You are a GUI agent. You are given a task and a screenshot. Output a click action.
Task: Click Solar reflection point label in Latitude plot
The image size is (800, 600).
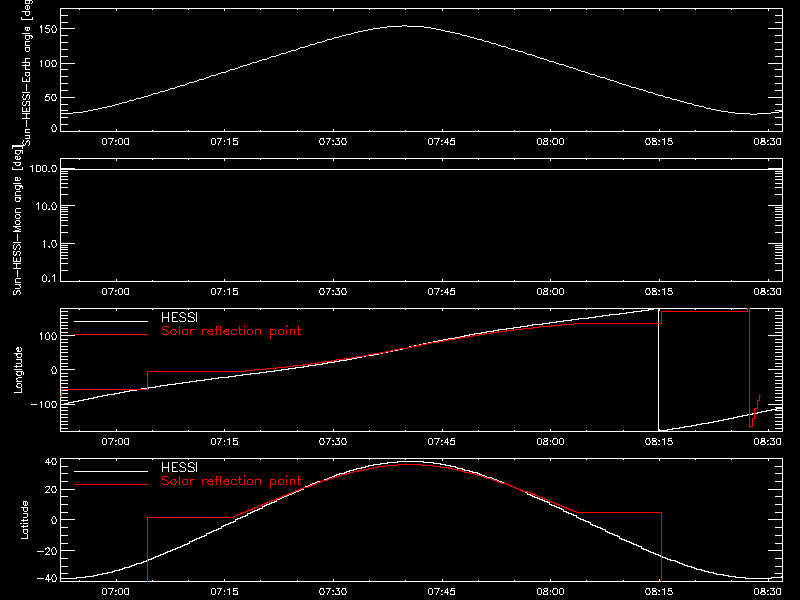click(x=231, y=481)
